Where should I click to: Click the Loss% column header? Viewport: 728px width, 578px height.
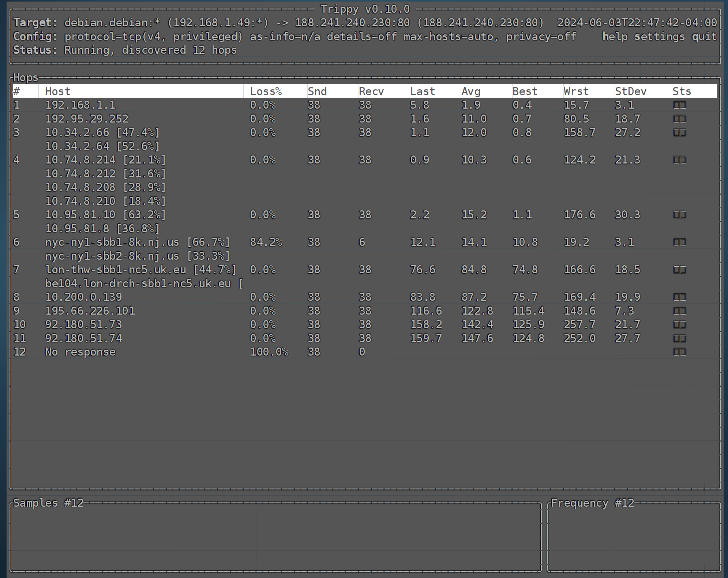(x=266, y=91)
